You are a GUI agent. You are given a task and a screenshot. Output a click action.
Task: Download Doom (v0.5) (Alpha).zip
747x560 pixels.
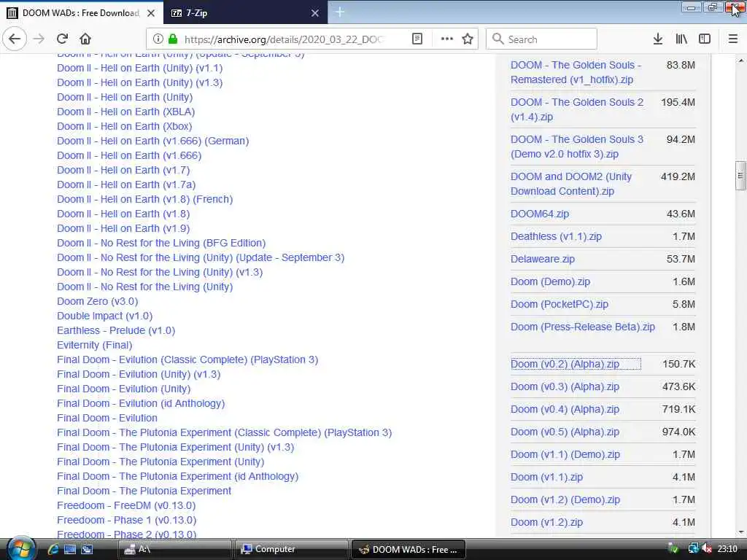[565, 432]
